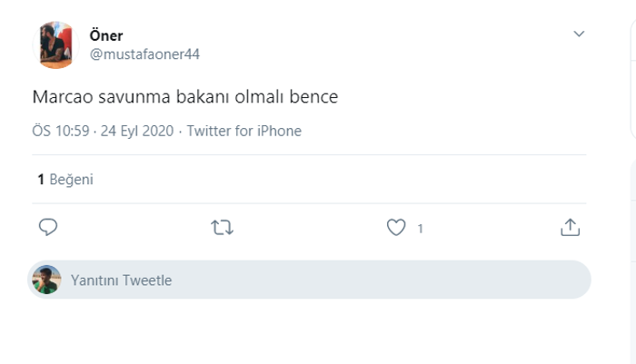Open Öner's profile picture

click(x=56, y=45)
